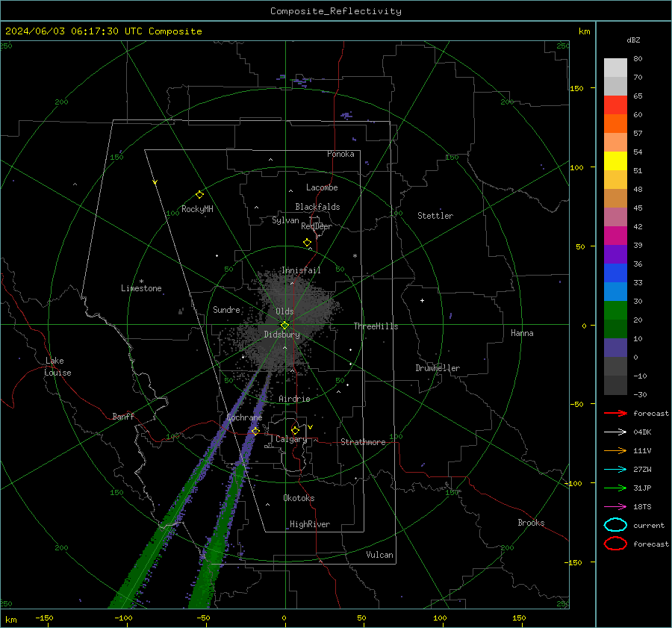
Task: Click the Airdrie city label
Action: (x=294, y=399)
